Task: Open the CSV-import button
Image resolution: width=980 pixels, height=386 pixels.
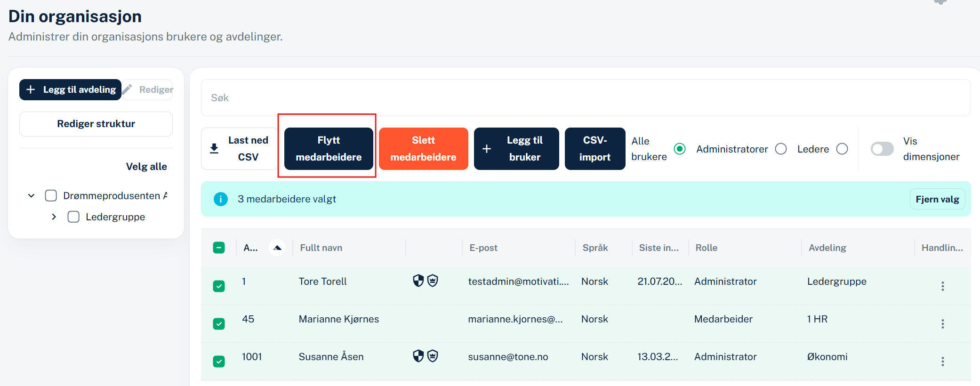Action: coord(595,149)
